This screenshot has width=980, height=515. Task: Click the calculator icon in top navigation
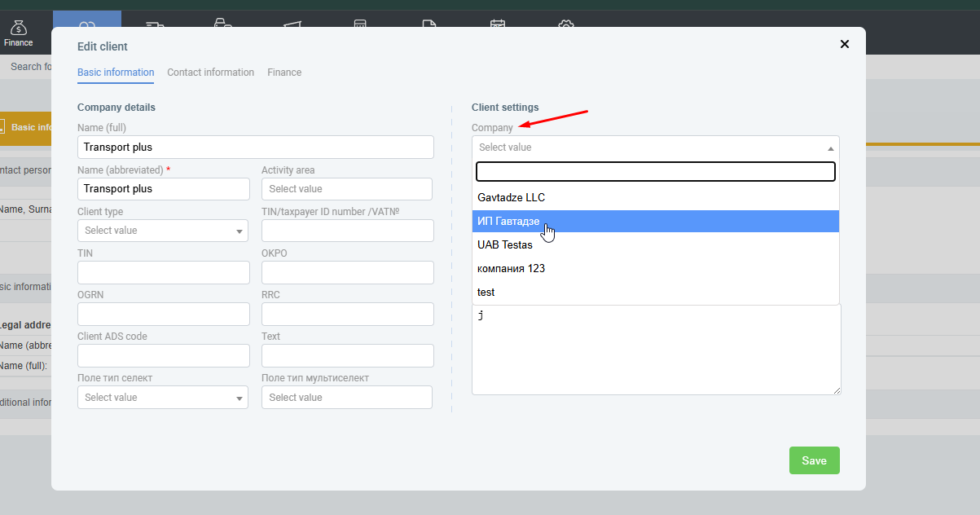(x=359, y=24)
